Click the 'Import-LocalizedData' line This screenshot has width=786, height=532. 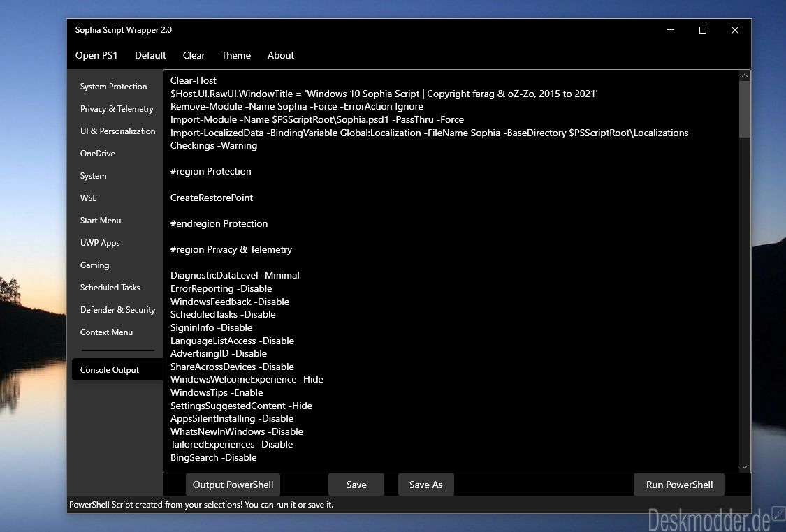click(x=429, y=133)
